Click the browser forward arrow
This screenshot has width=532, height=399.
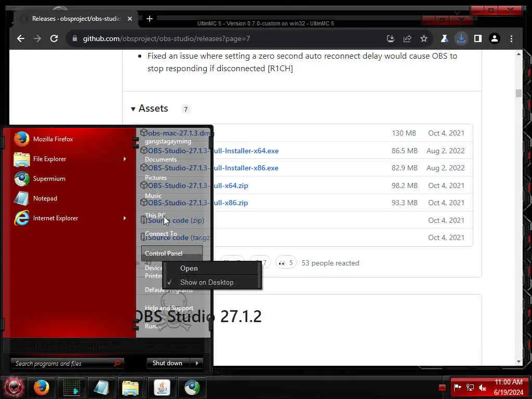pos(37,38)
